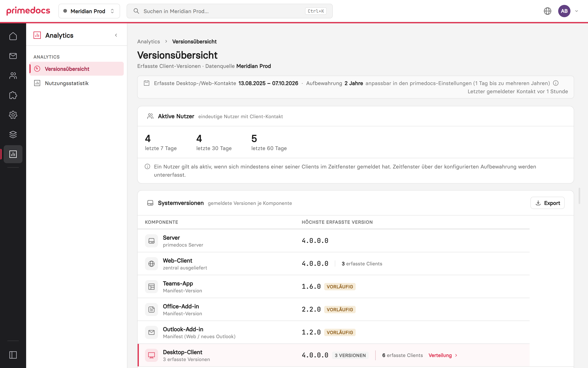
Task: Open the puzzle piece plugins icon
Action: coord(13,95)
